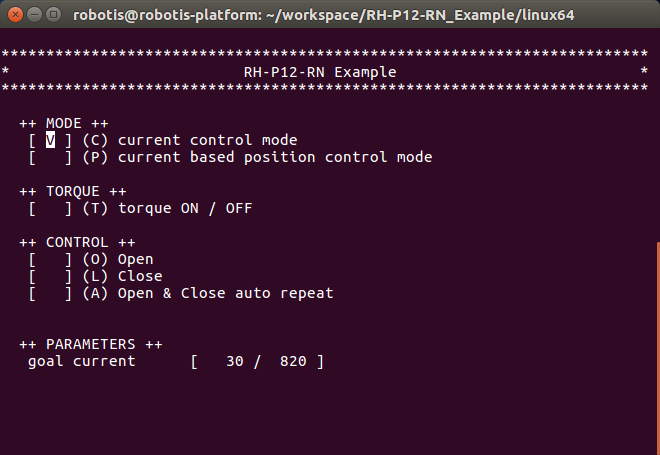This screenshot has height=455, width=660.
Task: Click the '++ MODE ++' section heading
Action: coord(64,124)
